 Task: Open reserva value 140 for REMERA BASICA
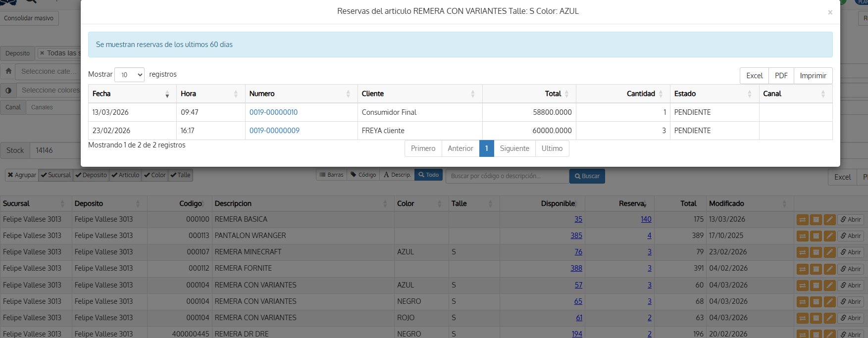point(646,219)
